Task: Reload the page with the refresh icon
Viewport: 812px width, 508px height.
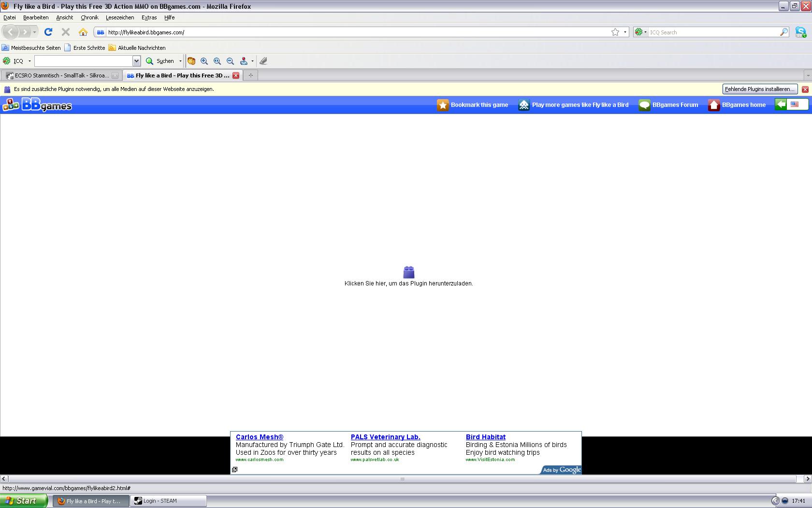Action: [x=48, y=32]
